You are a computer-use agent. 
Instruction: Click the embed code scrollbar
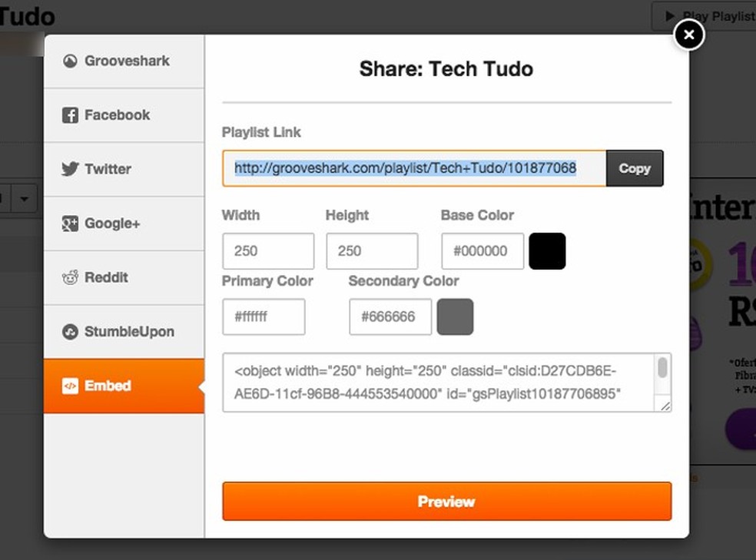pyautogui.click(x=662, y=369)
